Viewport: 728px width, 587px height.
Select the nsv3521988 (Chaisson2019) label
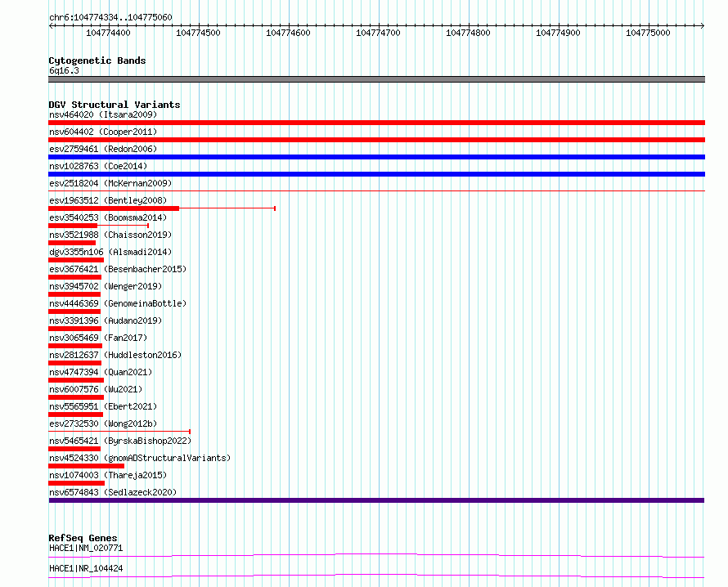[110, 235]
